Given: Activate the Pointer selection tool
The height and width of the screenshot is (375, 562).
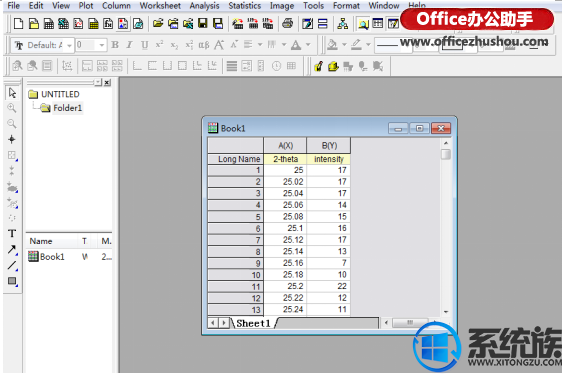Looking at the screenshot, I should 12,93.
